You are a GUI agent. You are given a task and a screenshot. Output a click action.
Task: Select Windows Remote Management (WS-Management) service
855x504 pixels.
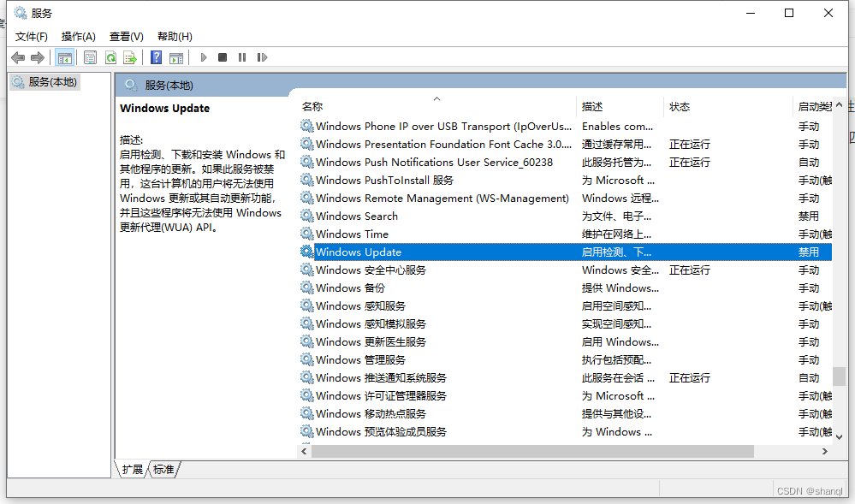[442, 198]
